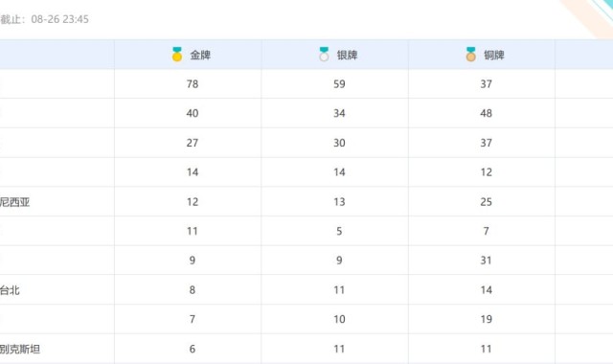613x364 pixels.
Task: Open the 台北 country row name
Action: [10, 290]
